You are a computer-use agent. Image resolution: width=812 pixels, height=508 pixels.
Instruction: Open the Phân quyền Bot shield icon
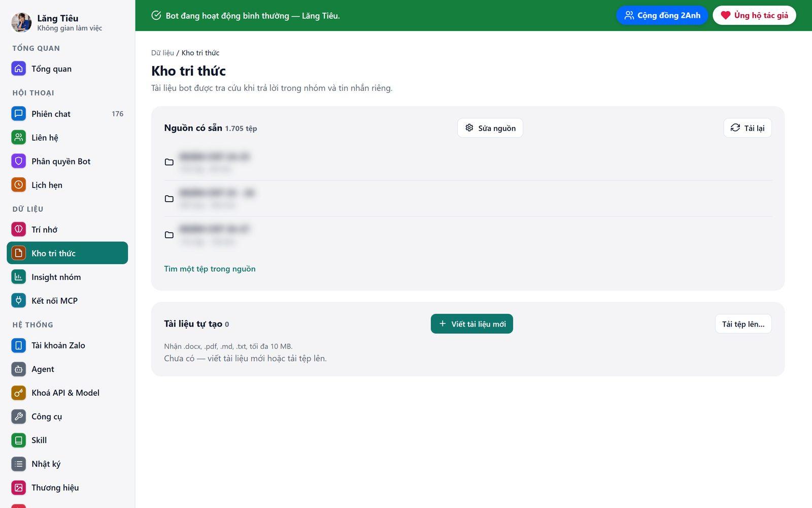click(19, 161)
